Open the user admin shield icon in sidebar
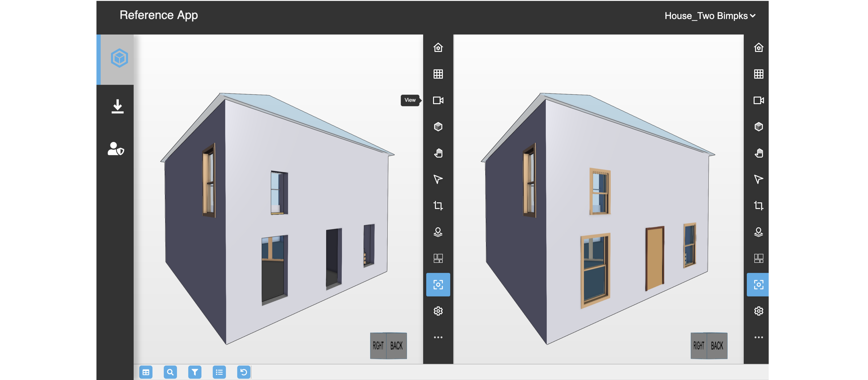868x380 pixels. click(x=116, y=149)
